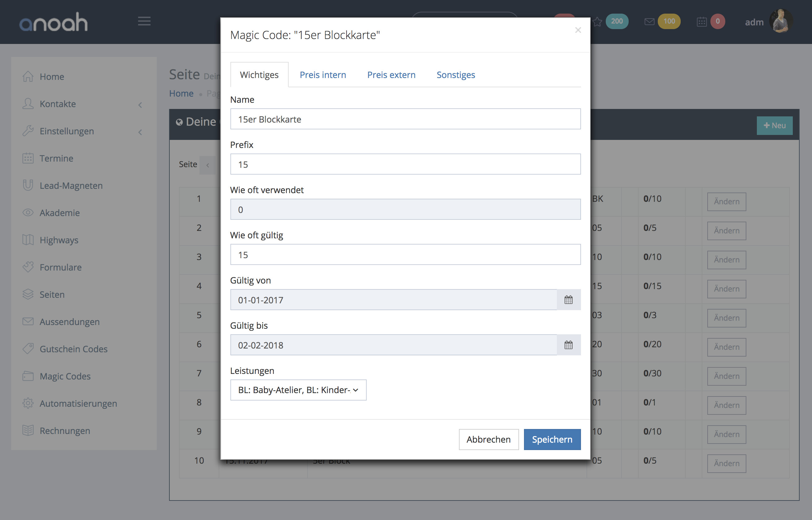
Task: Click into the Prefix input field
Action: [x=405, y=164]
